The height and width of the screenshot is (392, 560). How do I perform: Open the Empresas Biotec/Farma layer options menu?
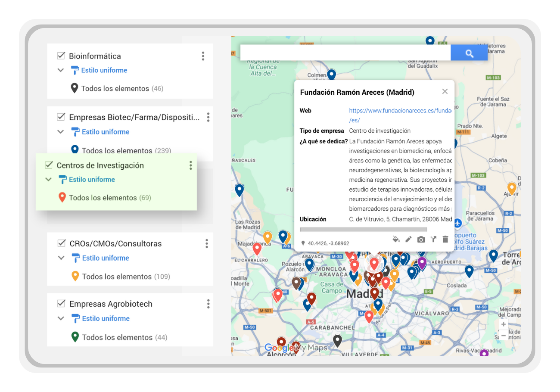coord(208,117)
